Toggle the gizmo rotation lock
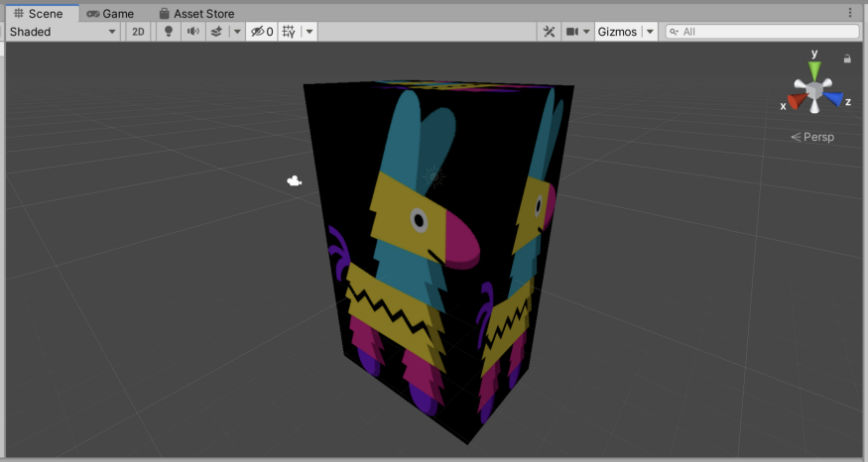 [x=847, y=58]
